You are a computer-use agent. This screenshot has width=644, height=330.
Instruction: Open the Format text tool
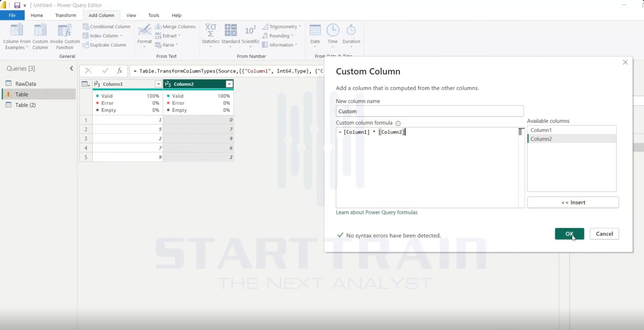coord(145,36)
